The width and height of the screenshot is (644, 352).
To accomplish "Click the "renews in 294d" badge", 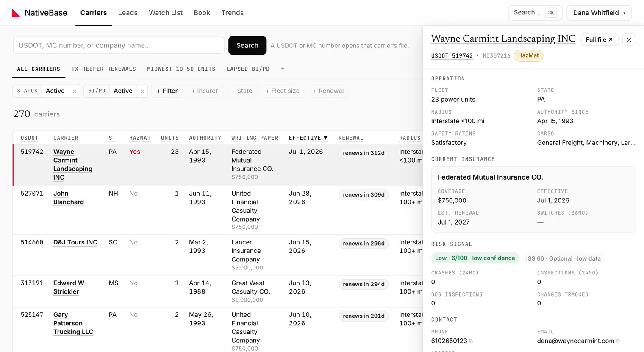I will pyautogui.click(x=364, y=284).
